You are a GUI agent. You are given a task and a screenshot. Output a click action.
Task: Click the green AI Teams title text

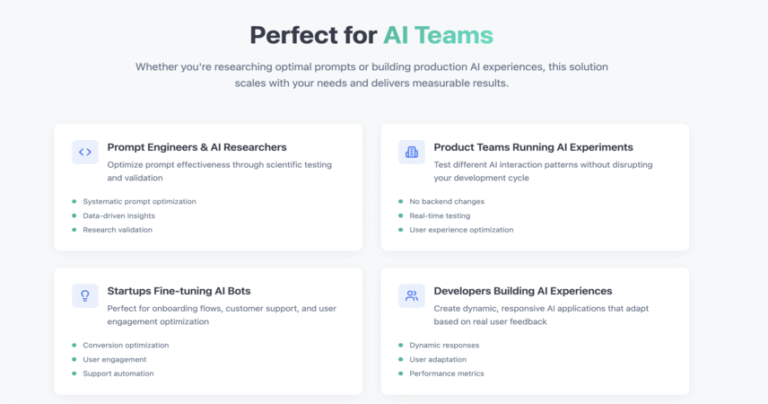(x=438, y=35)
